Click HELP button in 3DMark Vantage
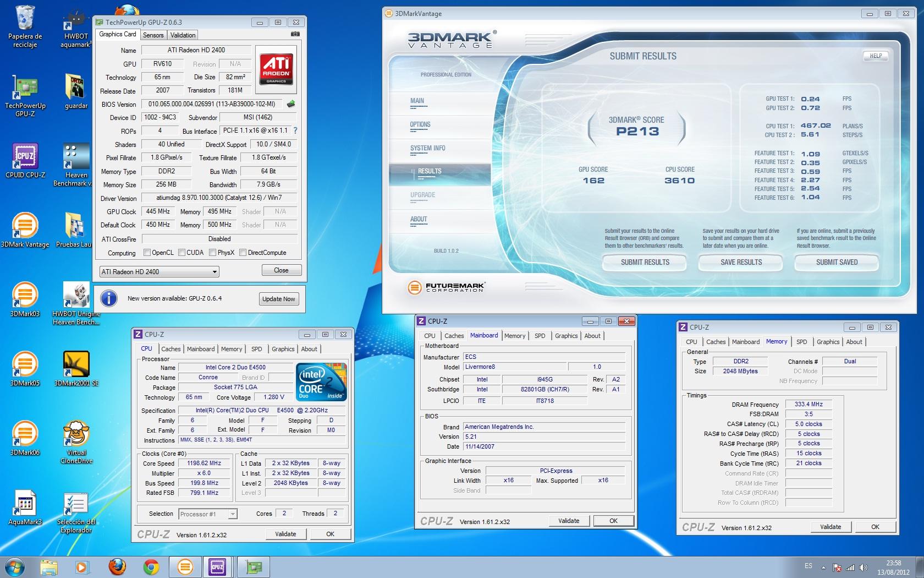Screen dimensions: 924x578 click(876, 56)
